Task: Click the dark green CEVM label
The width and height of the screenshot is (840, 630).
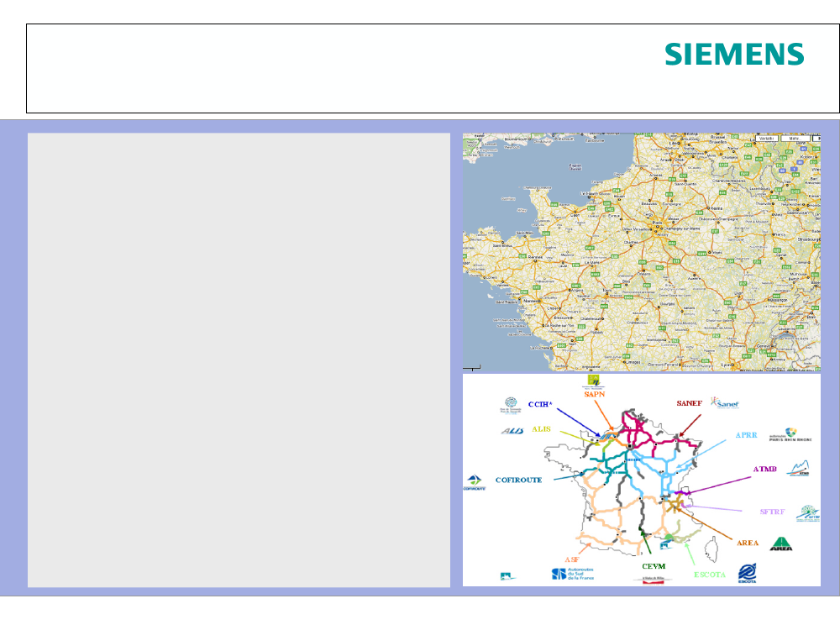Action: 654,566
